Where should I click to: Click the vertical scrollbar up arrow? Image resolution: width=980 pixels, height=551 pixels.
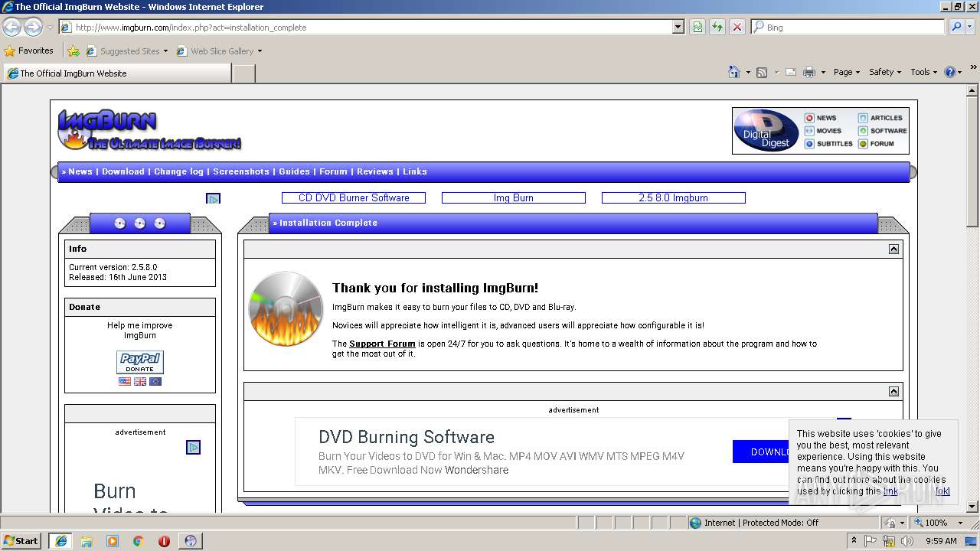pyautogui.click(x=973, y=90)
